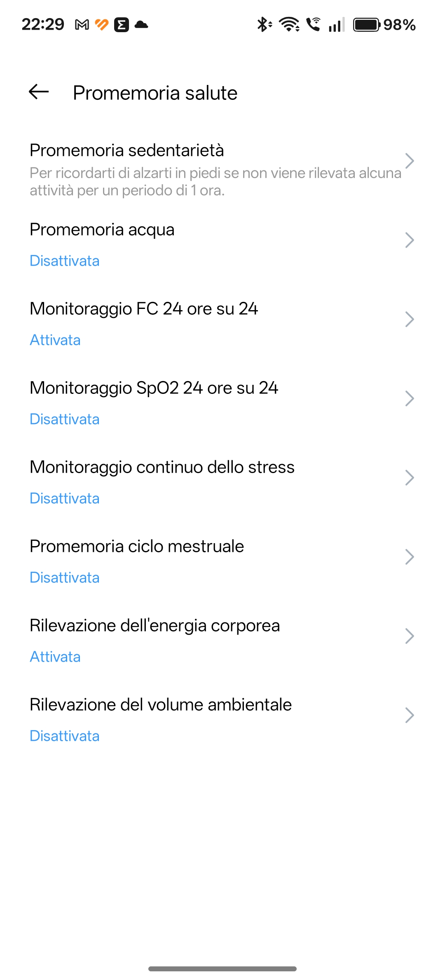Viewport: 445px width, 980px height.
Task: Tap the Gmail notification icon
Action: tap(82, 25)
